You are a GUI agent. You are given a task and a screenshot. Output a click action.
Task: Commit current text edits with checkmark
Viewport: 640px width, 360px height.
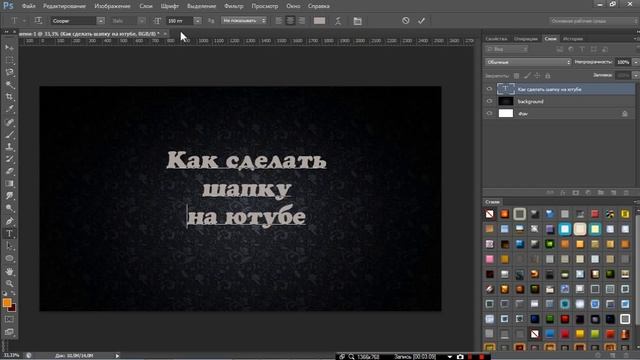click(x=421, y=20)
